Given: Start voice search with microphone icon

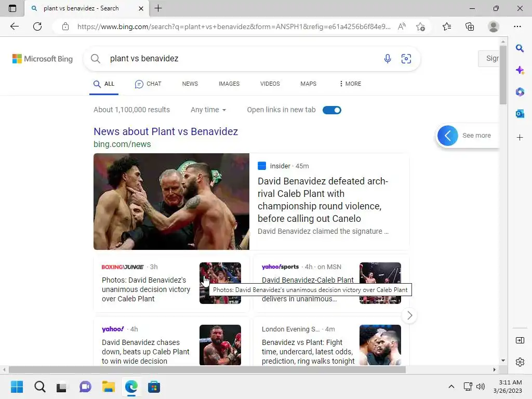Looking at the screenshot, I should [388, 59].
